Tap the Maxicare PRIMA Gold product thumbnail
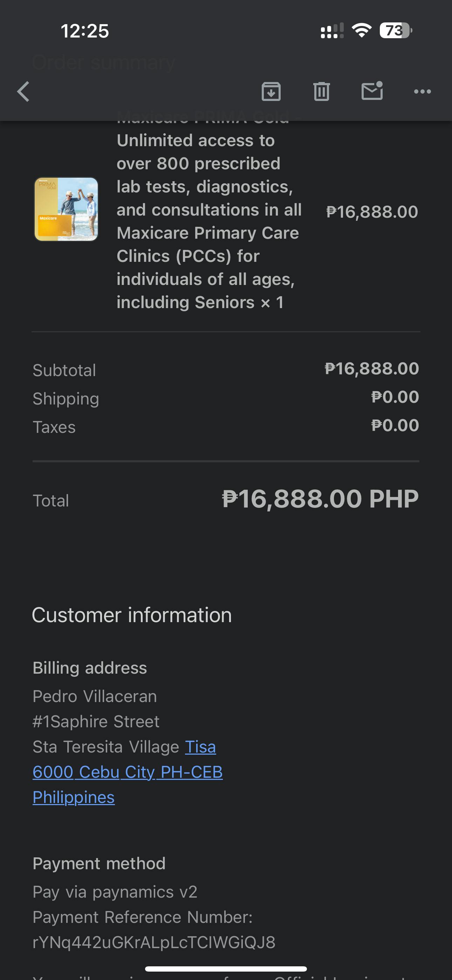 pos(66,209)
